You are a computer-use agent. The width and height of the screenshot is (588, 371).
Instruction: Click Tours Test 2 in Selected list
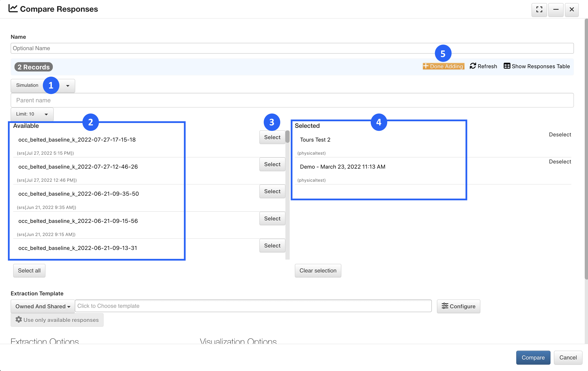315,140
